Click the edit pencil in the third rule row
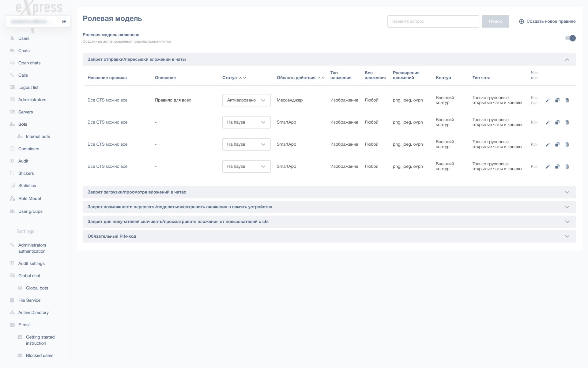Screen dimensions: 588x368 point(548,144)
